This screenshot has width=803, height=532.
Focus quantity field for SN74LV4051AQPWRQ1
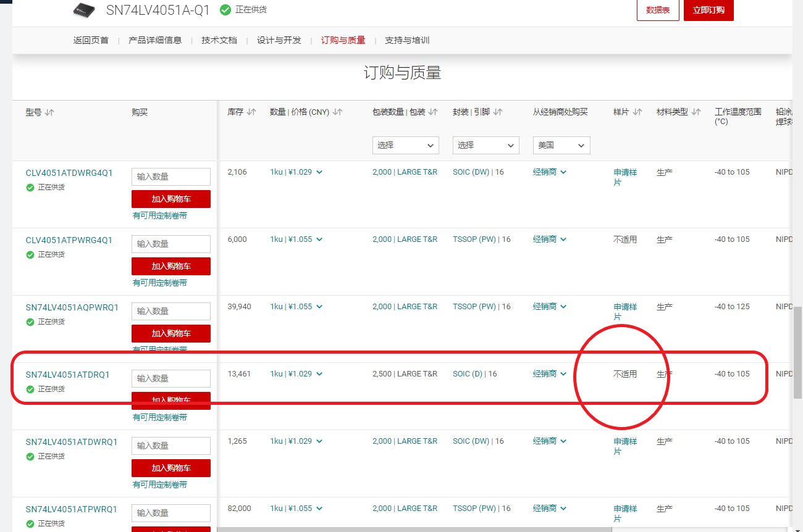tap(171, 311)
